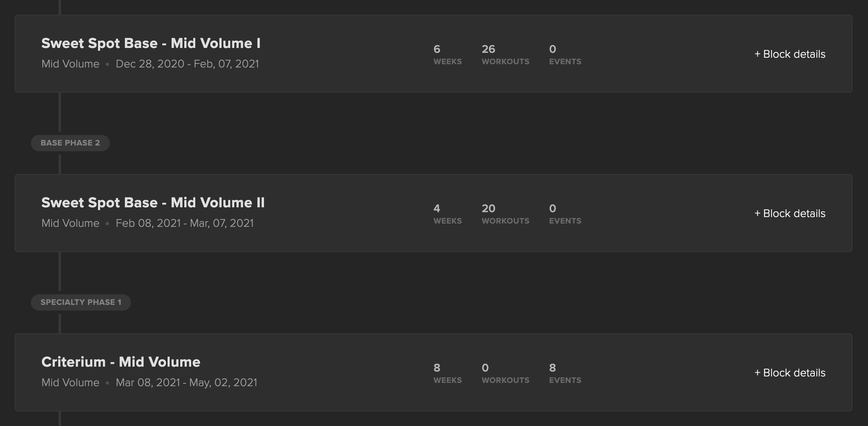Click the 0 events stat in Volume I
Screen dimensions: 868x426
(565, 55)
